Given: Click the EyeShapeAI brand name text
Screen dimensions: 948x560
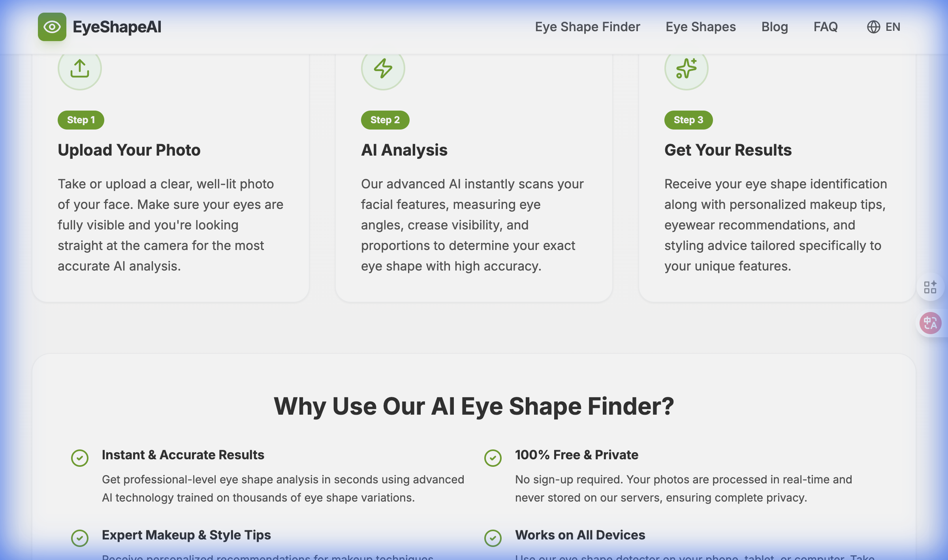Looking at the screenshot, I should [x=117, y=27].
